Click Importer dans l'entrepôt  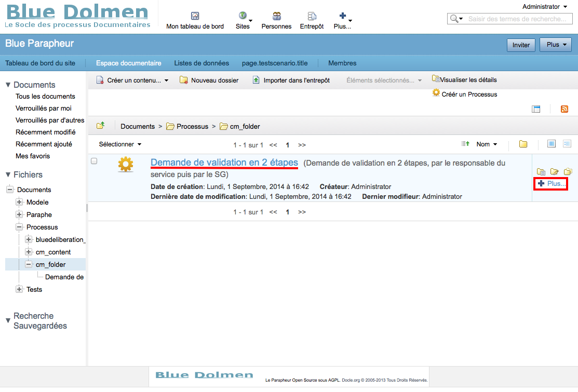pyautogui.click(x=291, y=80)
